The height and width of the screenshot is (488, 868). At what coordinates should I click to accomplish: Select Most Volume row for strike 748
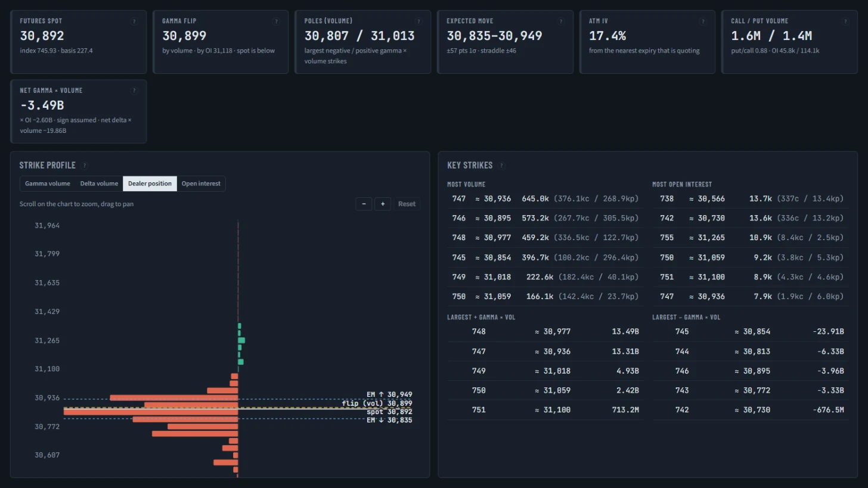(545, 238)
